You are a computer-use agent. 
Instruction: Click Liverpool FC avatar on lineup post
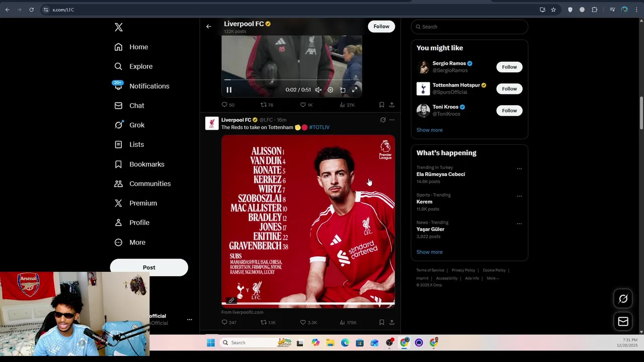point(212,123)
